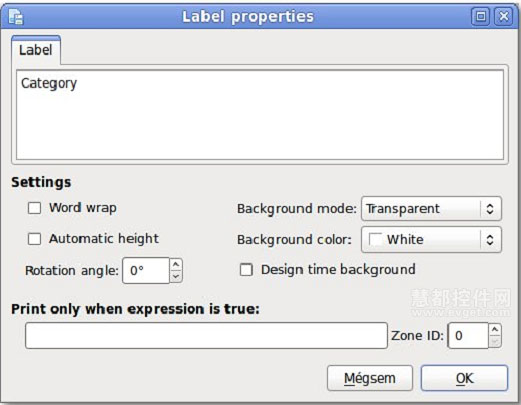Viewport: 521px width, 405px height.
Task: Check the Design time background option
Action: [246, 270]
